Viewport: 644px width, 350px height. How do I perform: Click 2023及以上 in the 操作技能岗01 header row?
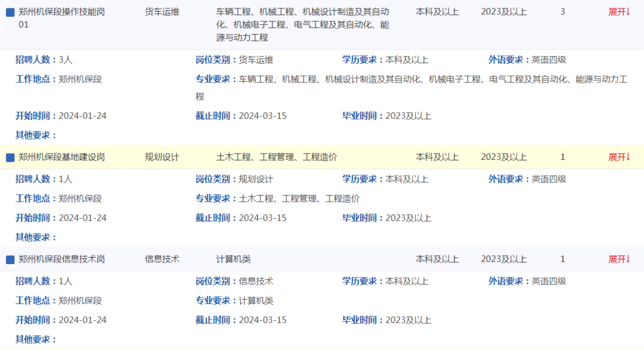pos(504,12)
